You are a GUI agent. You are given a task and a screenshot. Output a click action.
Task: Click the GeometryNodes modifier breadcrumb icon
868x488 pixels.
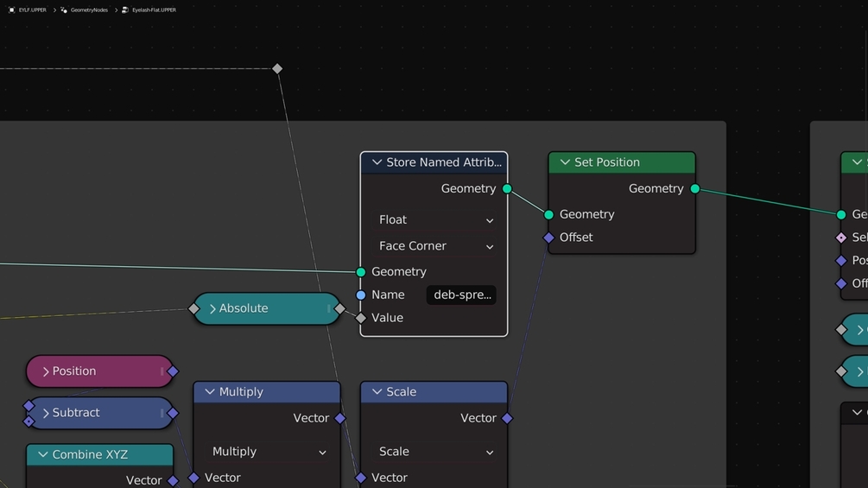tap(64, 10)
